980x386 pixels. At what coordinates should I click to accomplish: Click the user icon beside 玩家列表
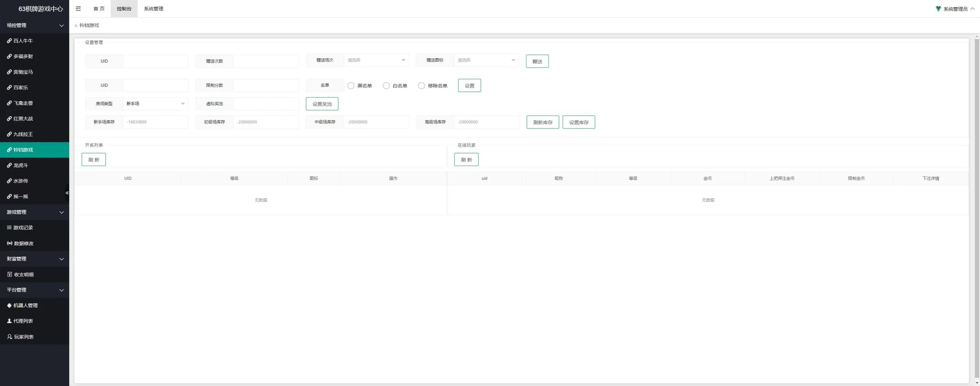(10, 337)
